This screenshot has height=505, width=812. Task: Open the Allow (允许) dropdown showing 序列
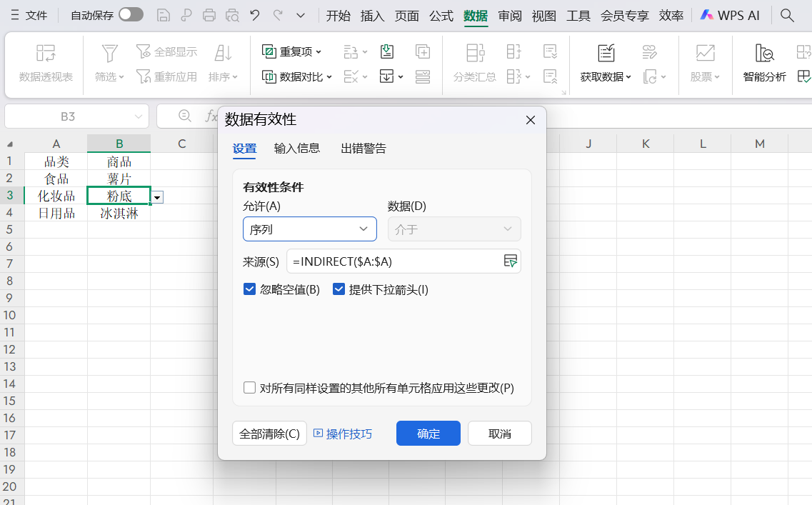309,229
